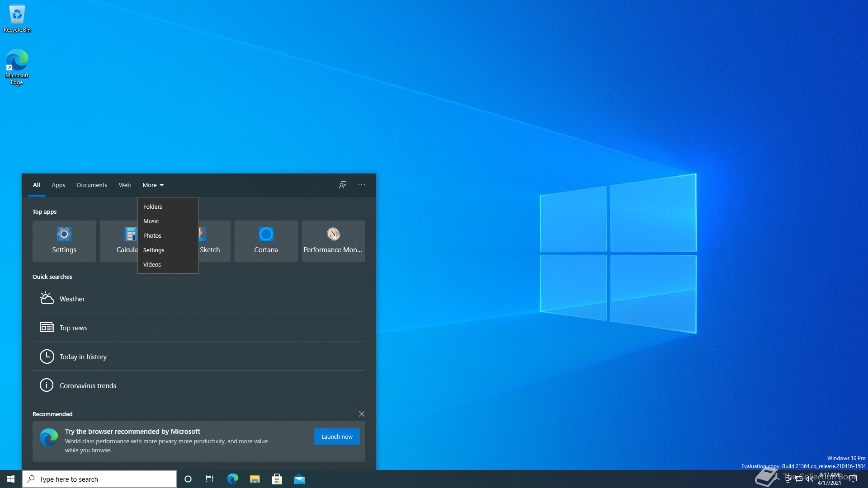Screen dimensions: 868x488
Task: Choose Photos from the More menu
Action: click(x=168, y=235)
